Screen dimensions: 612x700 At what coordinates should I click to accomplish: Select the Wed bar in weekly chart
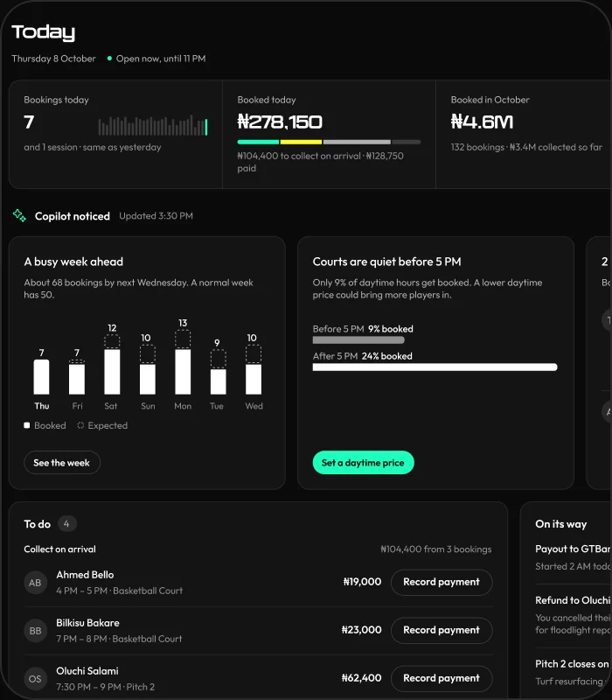click(x=254, y=369)
